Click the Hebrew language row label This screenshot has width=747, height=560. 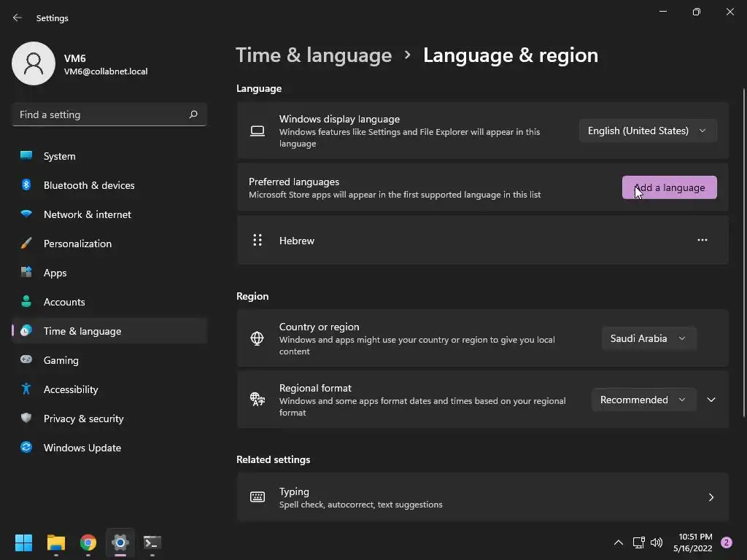296,241
